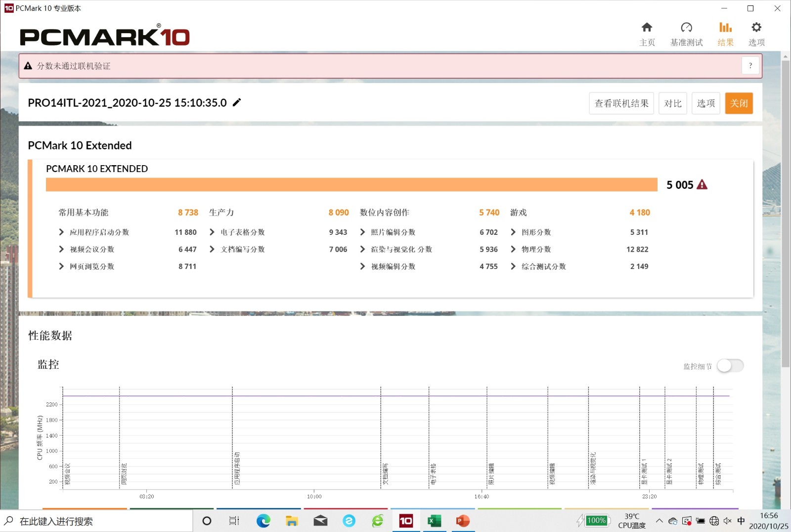This screenshot has height=532, width=791.
Task: Click the security sync tray icon with red dot
Action: tap(687, 521)
